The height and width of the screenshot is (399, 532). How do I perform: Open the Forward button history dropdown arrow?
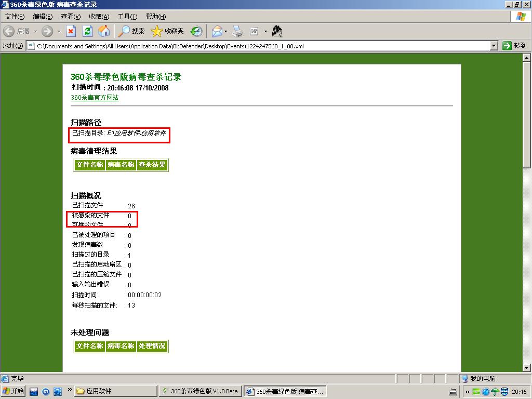pyautogui.click(x=59, y=31)
